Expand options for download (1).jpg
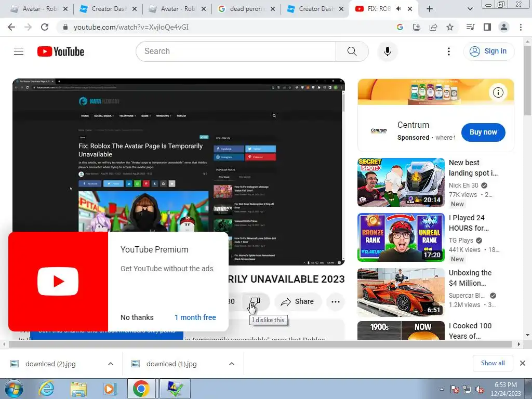532x399 pixels. point(232,364)
